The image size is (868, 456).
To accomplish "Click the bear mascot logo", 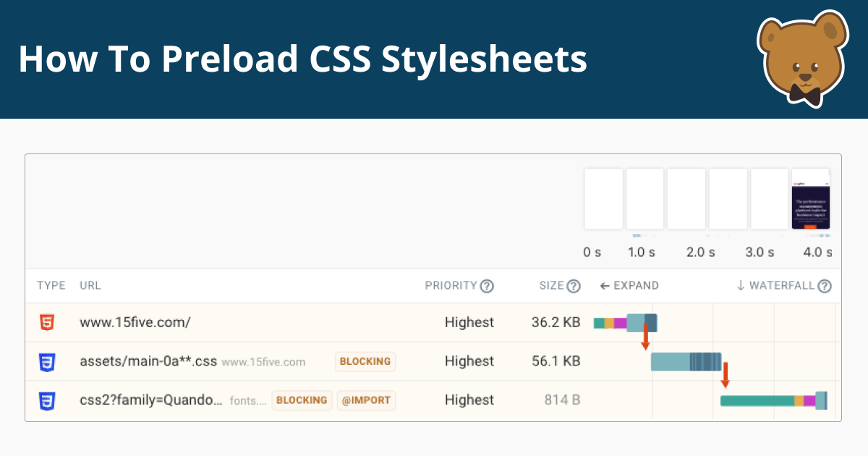I will (802, 59).
